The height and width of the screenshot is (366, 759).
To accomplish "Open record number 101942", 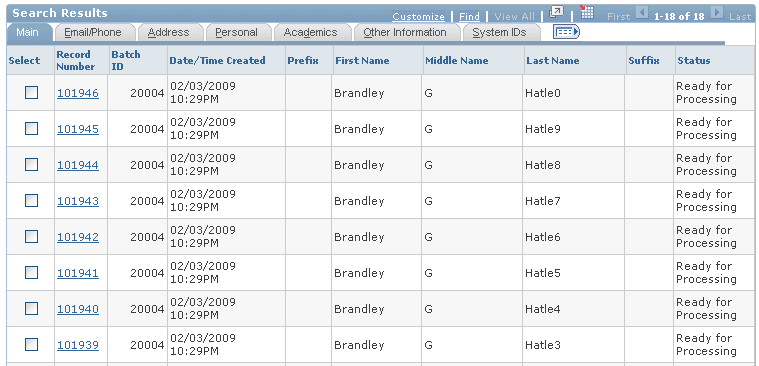I will click(78, 237).
